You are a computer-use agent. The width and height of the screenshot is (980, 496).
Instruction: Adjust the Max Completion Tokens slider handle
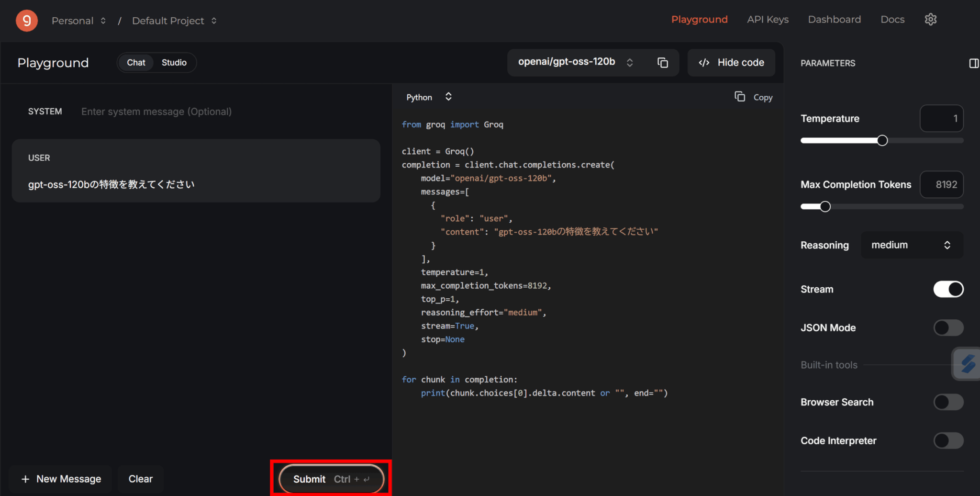click(825, 206)
